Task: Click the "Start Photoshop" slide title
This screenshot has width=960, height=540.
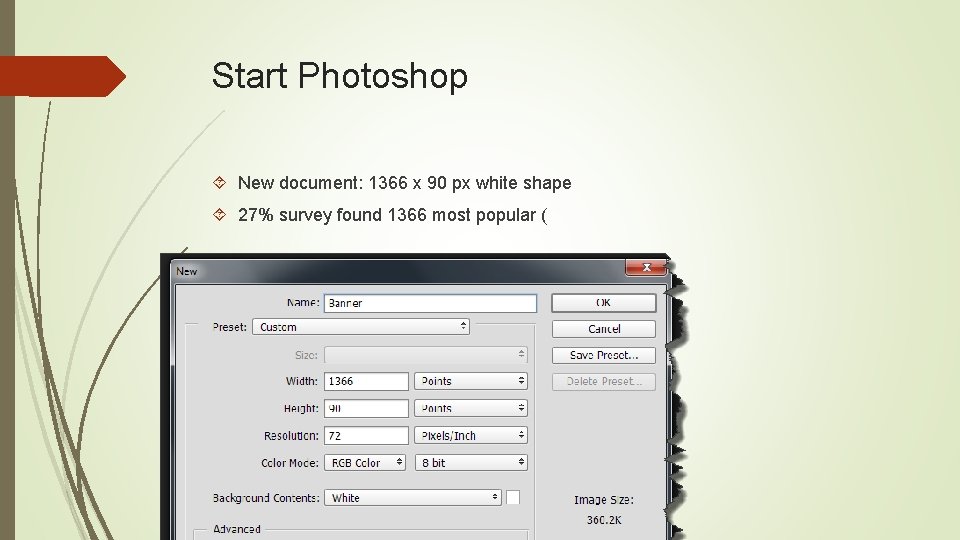Action: (x=340, y=76)
